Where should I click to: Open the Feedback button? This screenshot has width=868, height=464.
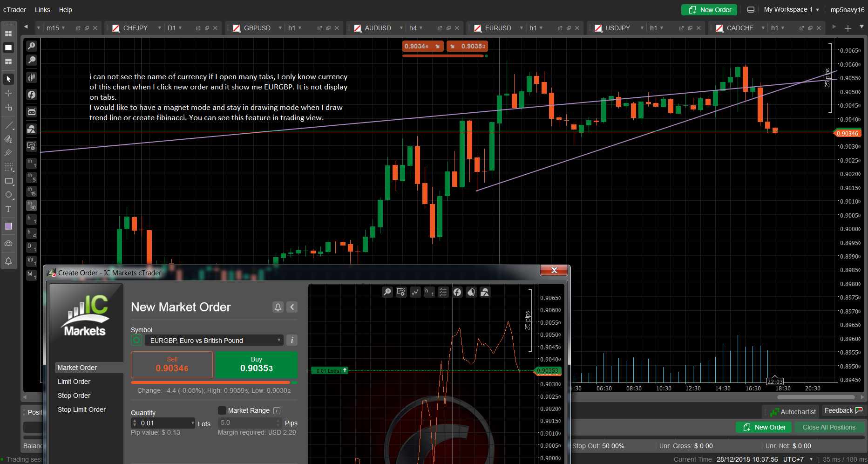(x=843, y=410)
